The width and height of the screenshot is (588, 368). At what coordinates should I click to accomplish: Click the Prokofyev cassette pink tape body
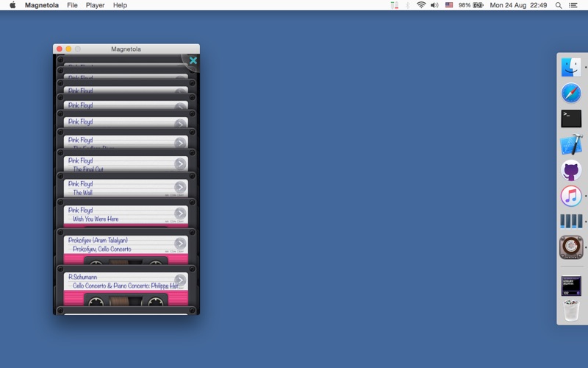[x=126, y=259]
